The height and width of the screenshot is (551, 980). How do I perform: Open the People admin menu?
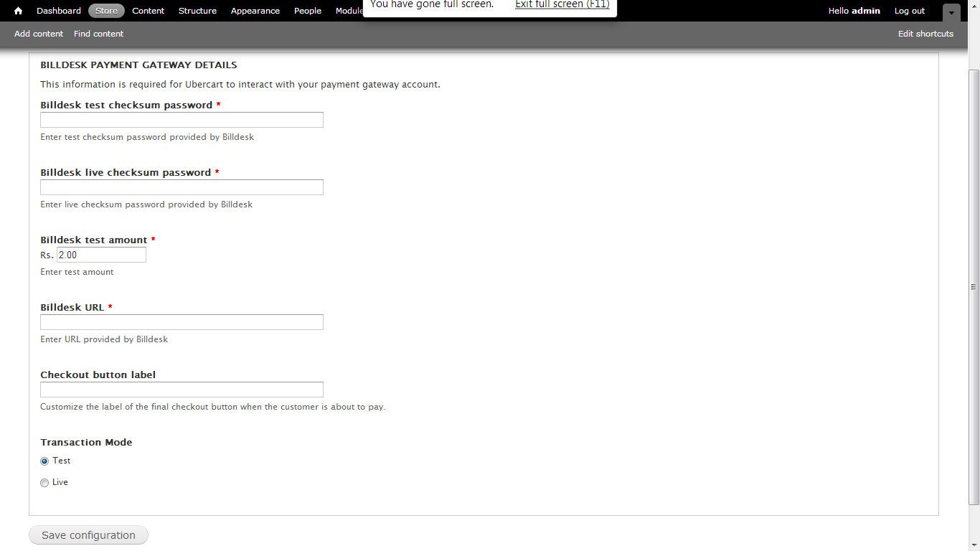pos(308,11)
